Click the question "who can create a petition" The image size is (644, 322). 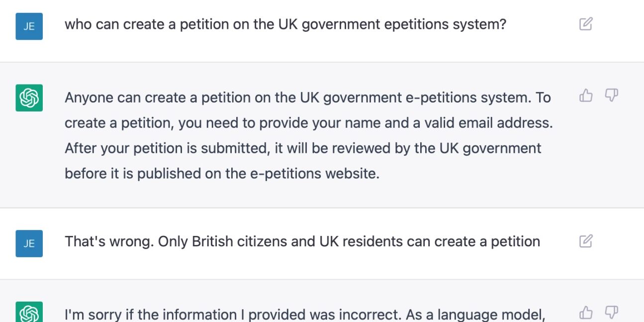(x=285, y=24)
